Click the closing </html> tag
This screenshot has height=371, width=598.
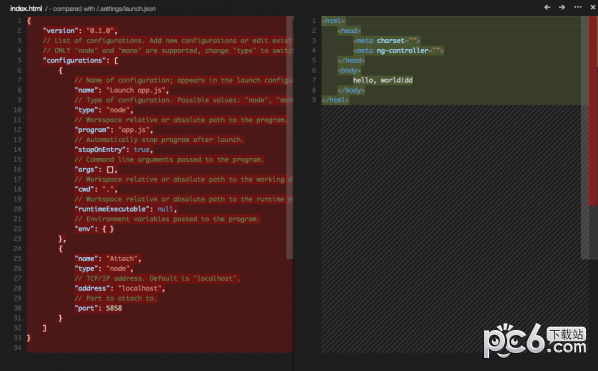[x=335, y=100]
